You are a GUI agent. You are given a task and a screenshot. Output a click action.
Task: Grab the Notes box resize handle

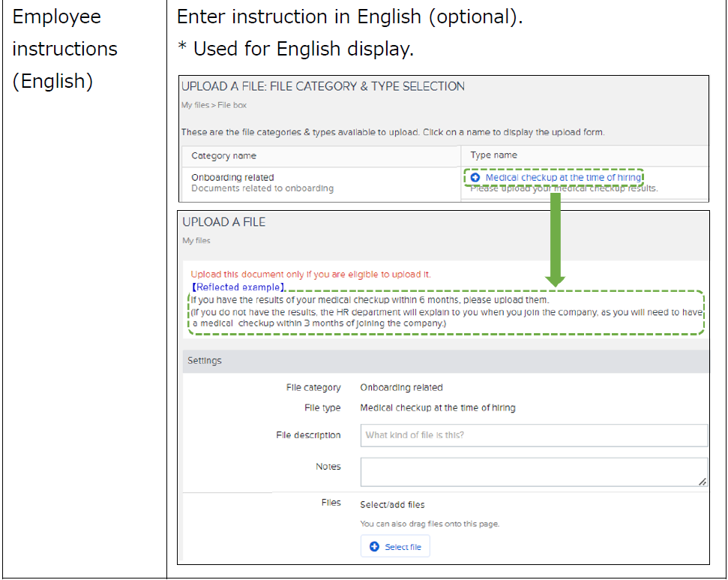(x=703, y=482)
